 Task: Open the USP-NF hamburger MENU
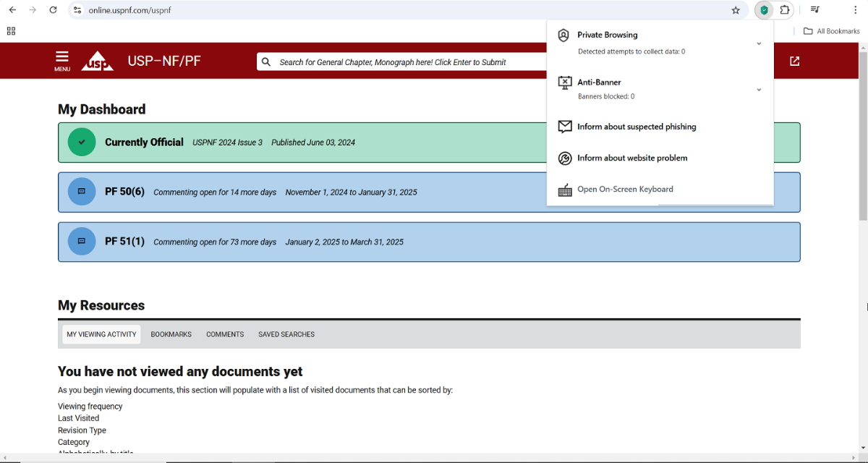[62, 61]
